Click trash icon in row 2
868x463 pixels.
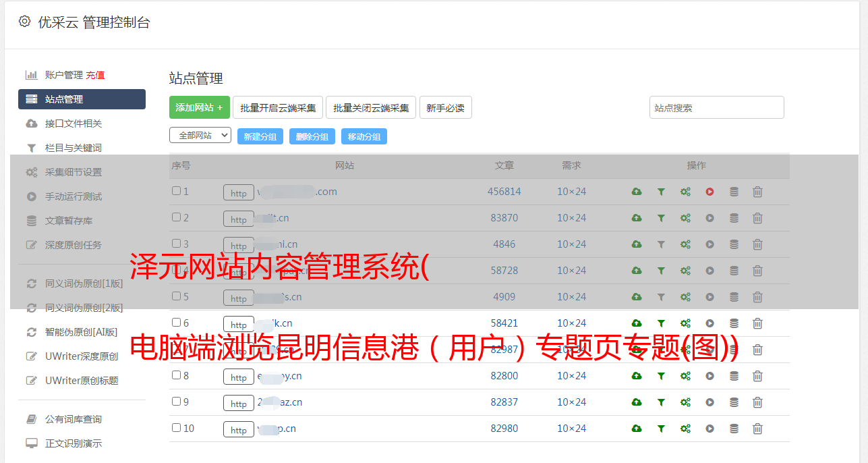point(757,218)
